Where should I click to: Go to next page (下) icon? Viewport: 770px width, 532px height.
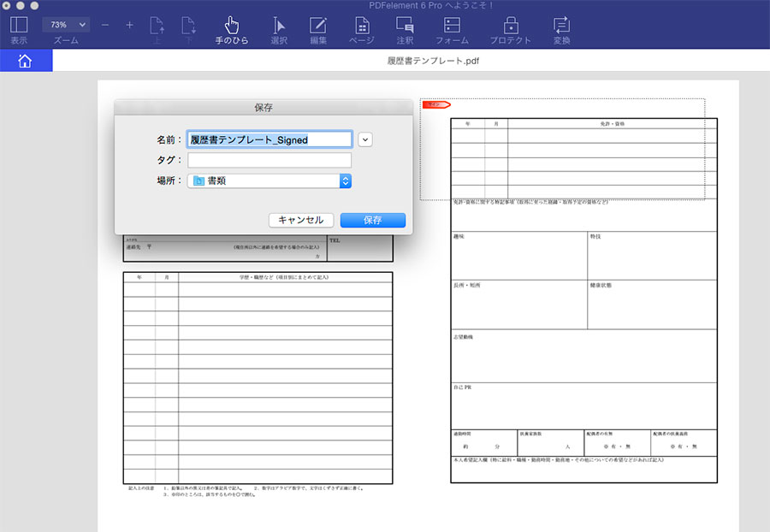tap(188, 25)
